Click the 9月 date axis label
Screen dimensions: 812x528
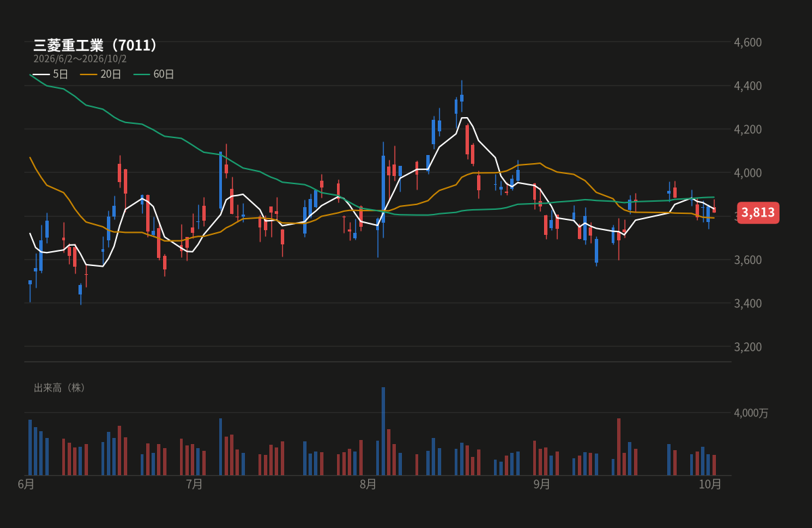[x=542, y=484]
